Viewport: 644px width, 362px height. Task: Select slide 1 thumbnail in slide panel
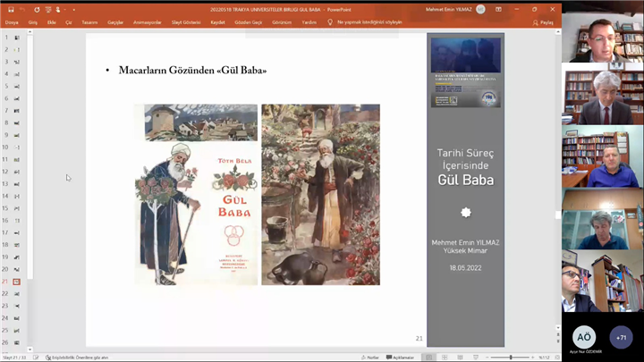pyautogui.click(x=17, y=38)
